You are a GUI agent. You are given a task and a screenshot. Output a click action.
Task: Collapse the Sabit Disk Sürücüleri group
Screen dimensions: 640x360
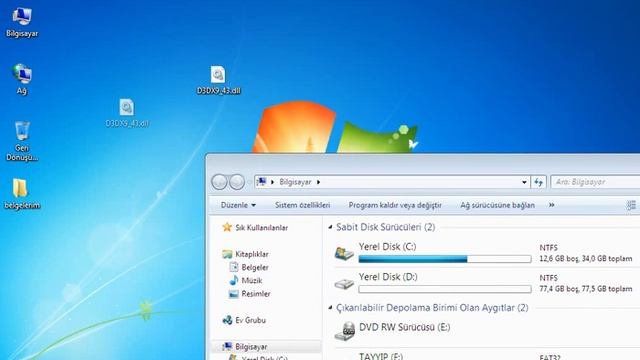(330, 227)
